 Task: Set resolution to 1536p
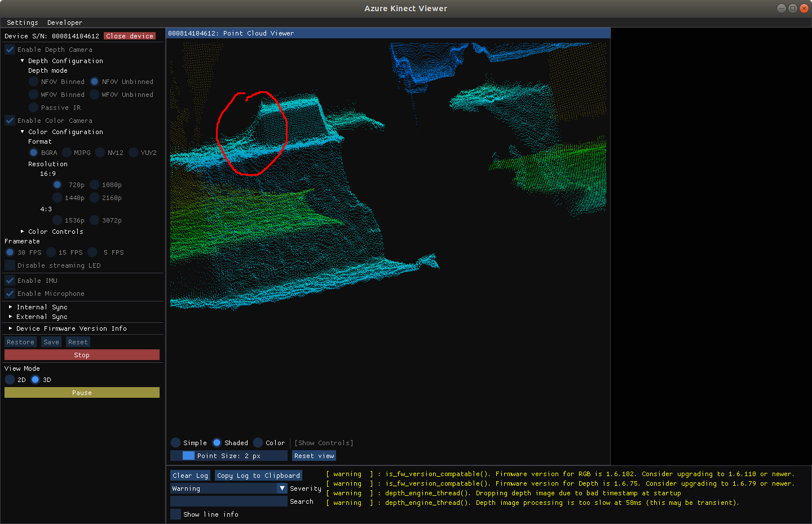click(x=58, y=220)
